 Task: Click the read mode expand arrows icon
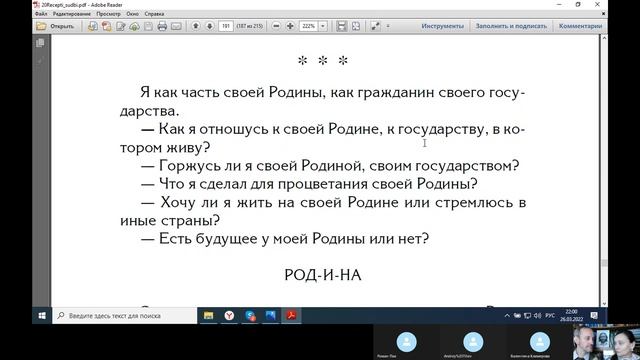coord(376,26)
